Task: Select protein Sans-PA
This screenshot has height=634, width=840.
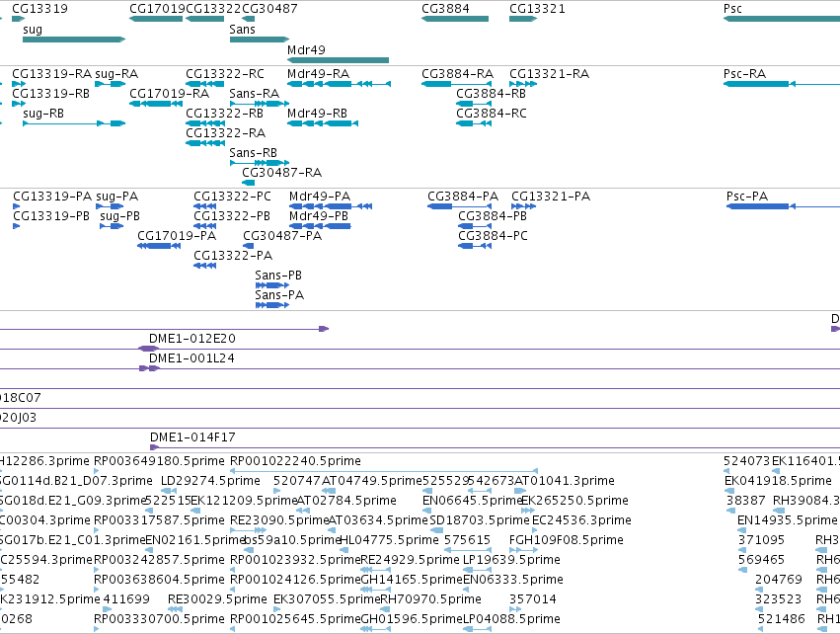Action: (x=272, y=305)
